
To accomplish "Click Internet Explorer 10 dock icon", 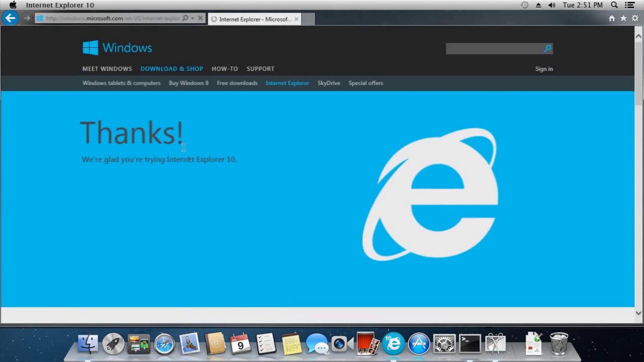I will 393,344.
